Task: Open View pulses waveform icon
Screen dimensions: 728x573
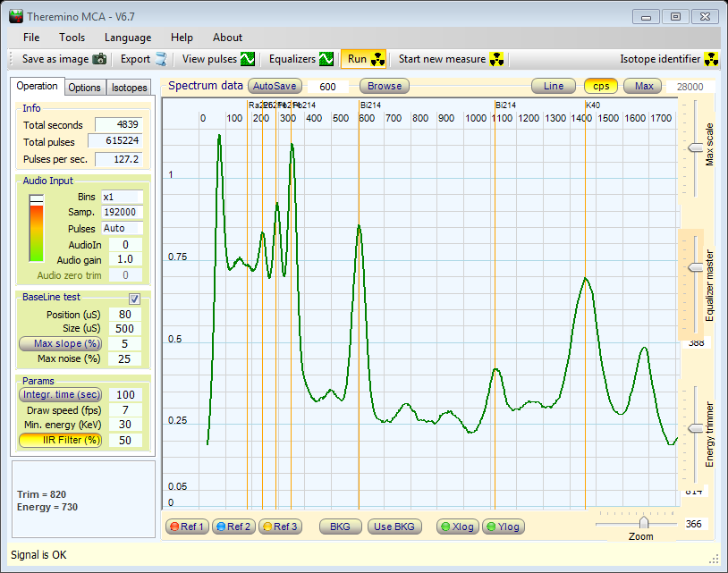Action: [x=248, y=60]
